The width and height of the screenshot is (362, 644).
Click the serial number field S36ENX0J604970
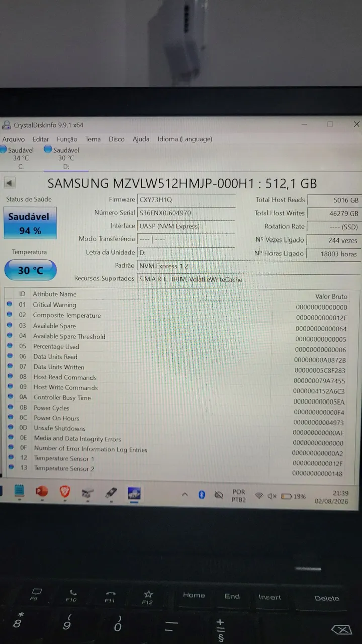click(186, 213)
